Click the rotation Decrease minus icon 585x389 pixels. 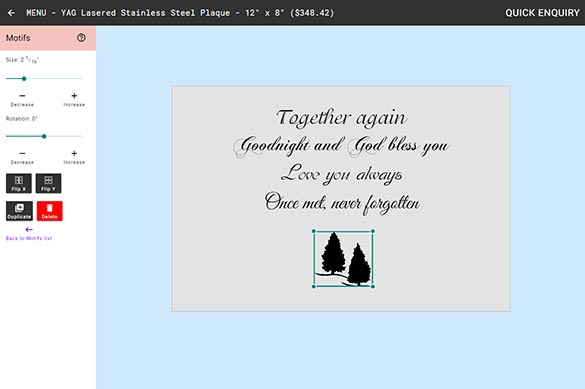(22, 153)
